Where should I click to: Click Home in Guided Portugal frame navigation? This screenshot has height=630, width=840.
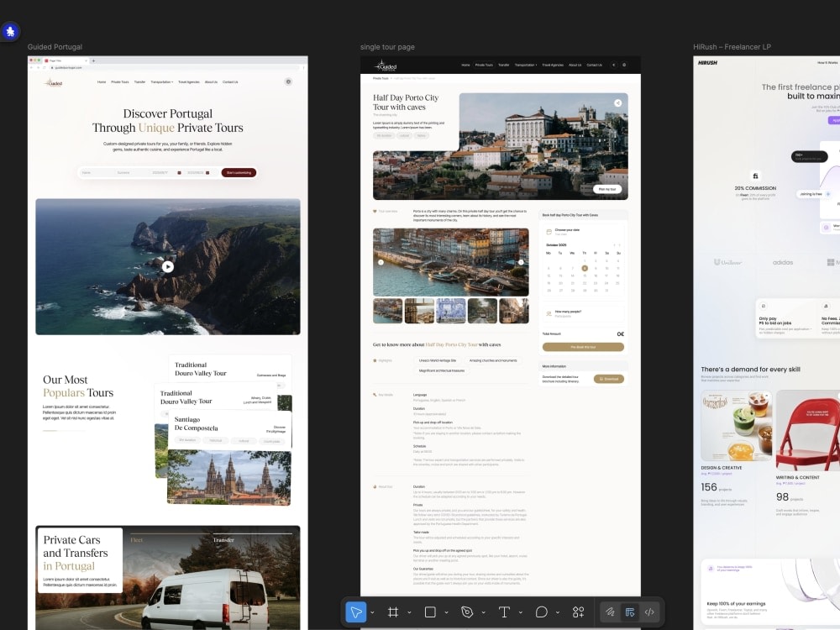102,82
